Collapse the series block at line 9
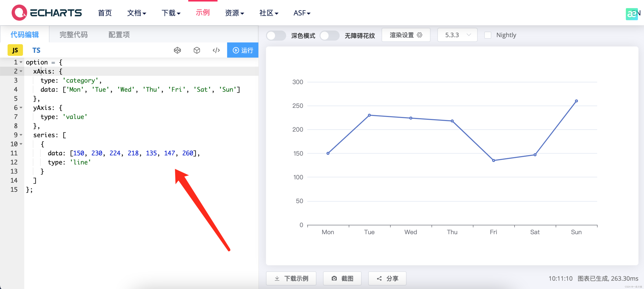 pos(21,135)
